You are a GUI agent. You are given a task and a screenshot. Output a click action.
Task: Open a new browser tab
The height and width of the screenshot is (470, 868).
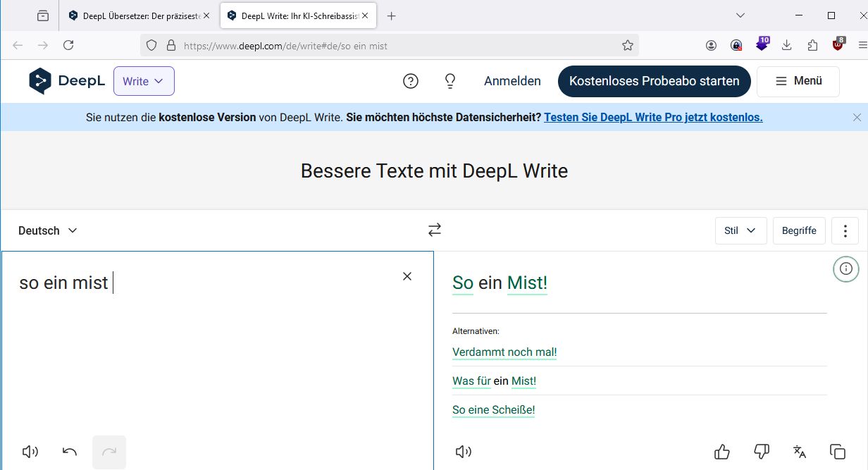(392, 16)
